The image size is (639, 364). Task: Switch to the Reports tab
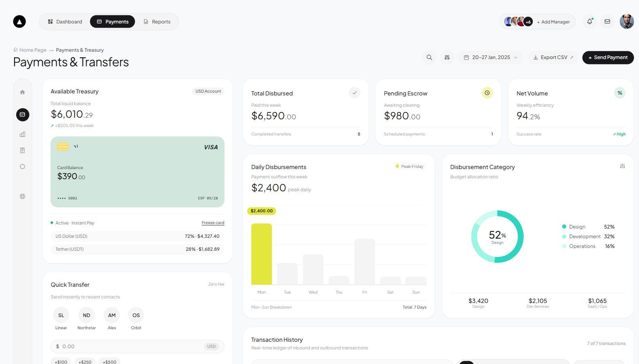pyautogui.click(x=157, y=22)
